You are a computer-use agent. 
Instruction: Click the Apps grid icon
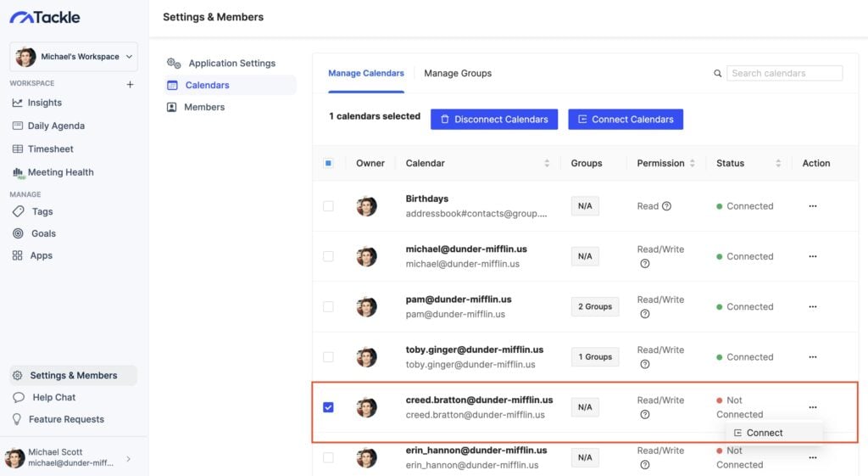(x=18, y=255)
